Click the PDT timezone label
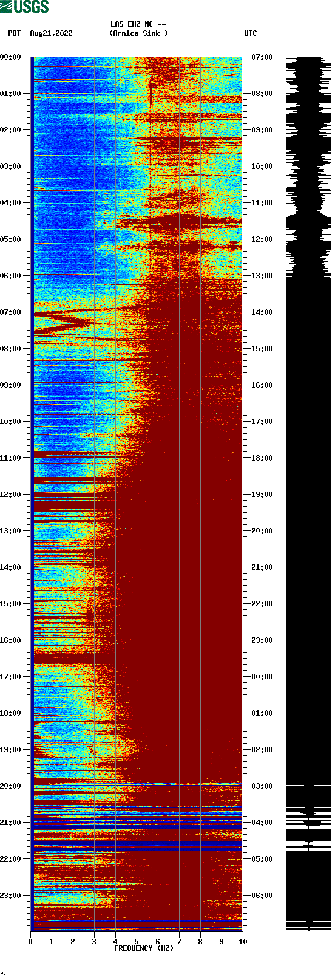335x980 pixels. 15,33
